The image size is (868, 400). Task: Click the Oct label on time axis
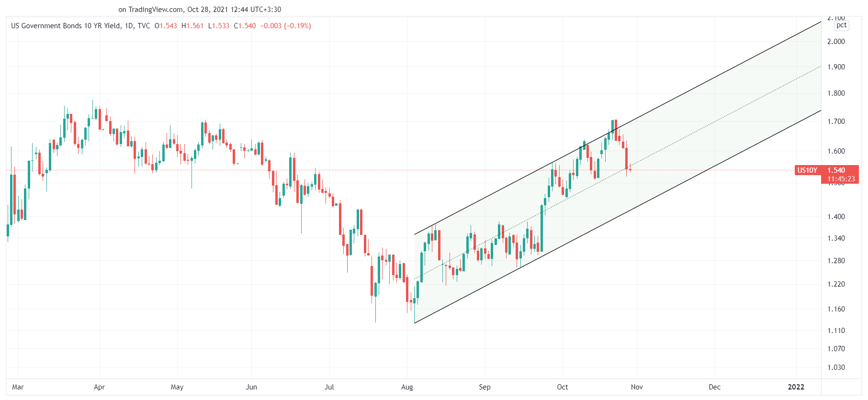(563, 387)
